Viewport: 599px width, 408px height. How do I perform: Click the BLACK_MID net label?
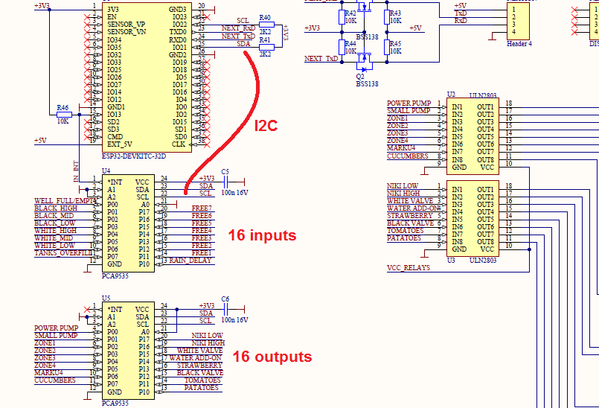click(x=54, y=215)
